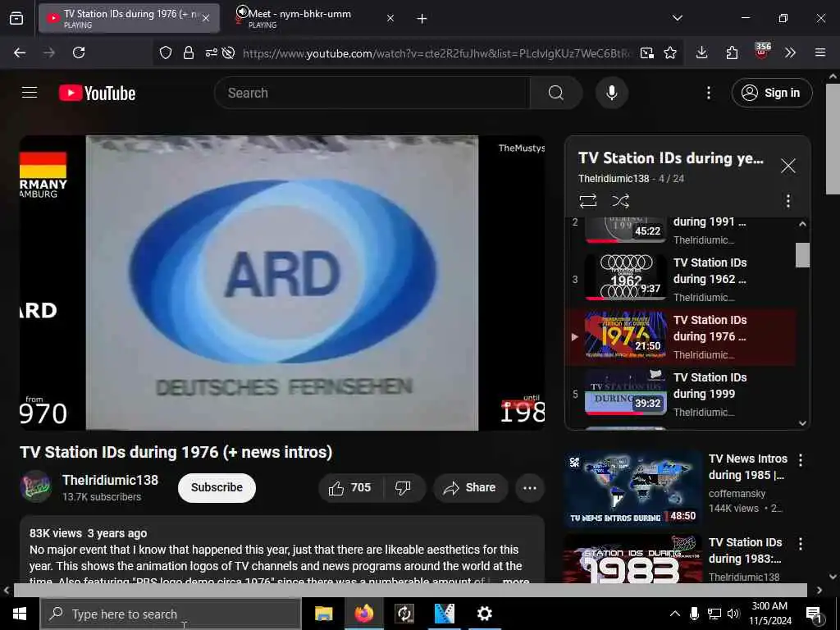Open TheIridiumic138 channel name link
The width and height of the screenshot is (840, 630).
[110, 479]
